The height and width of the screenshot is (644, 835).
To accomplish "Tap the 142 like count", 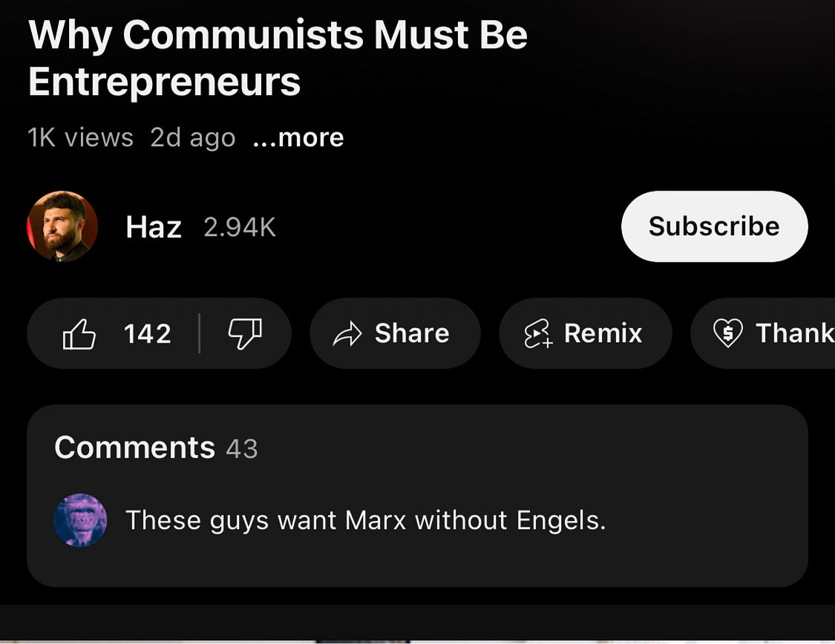I will click(x=148, y=334).
